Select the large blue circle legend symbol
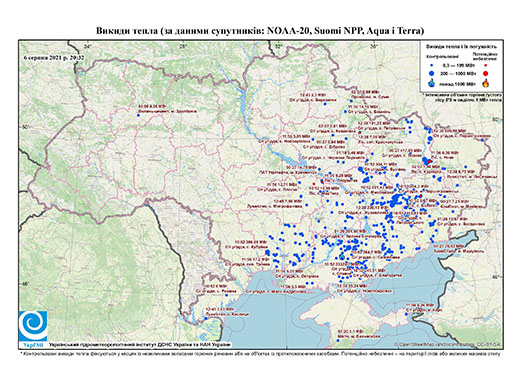 [x=432, y=73]
